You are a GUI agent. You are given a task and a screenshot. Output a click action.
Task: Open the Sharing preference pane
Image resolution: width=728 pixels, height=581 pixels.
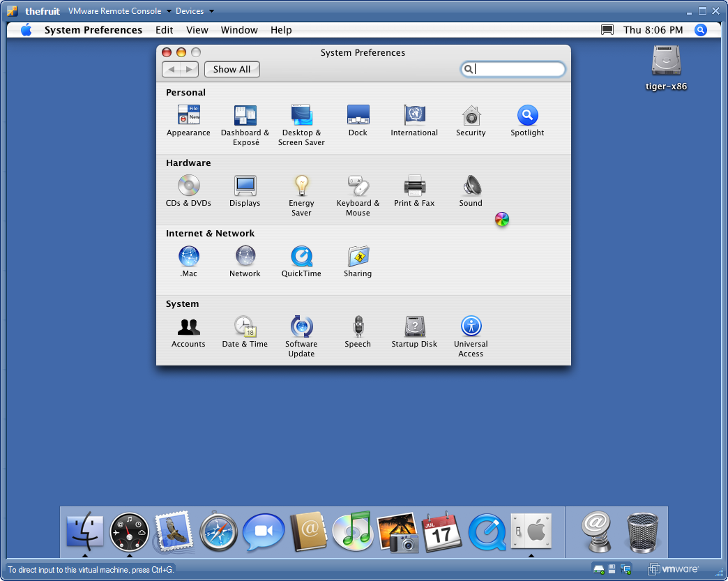[x=358, y=262]
